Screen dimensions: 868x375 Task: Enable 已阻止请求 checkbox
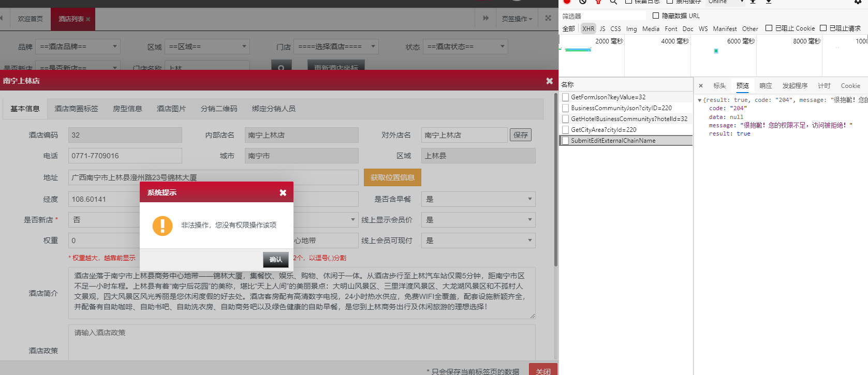823,28
